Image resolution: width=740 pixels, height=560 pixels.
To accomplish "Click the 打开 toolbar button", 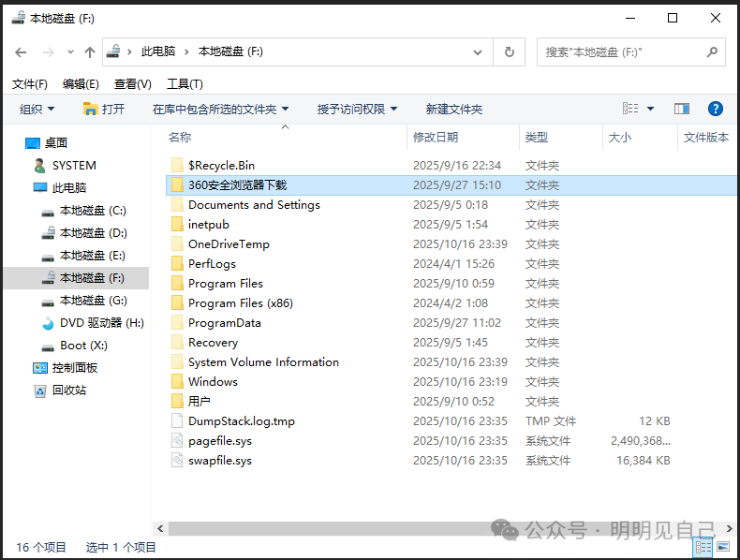I will pyautogui.click(x=104, y=109).
